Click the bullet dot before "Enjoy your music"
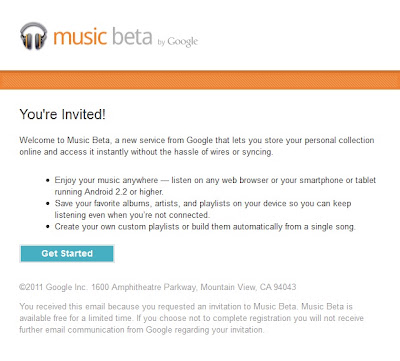Image resolution: width=400 pixels, height=361 pixels. tap(48, 181)
